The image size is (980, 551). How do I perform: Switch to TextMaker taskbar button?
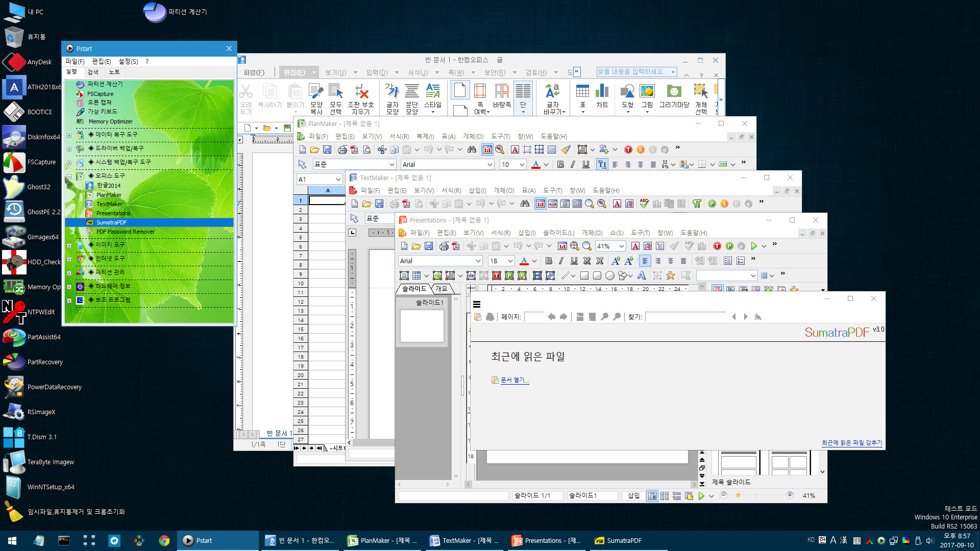coord(465,540)
